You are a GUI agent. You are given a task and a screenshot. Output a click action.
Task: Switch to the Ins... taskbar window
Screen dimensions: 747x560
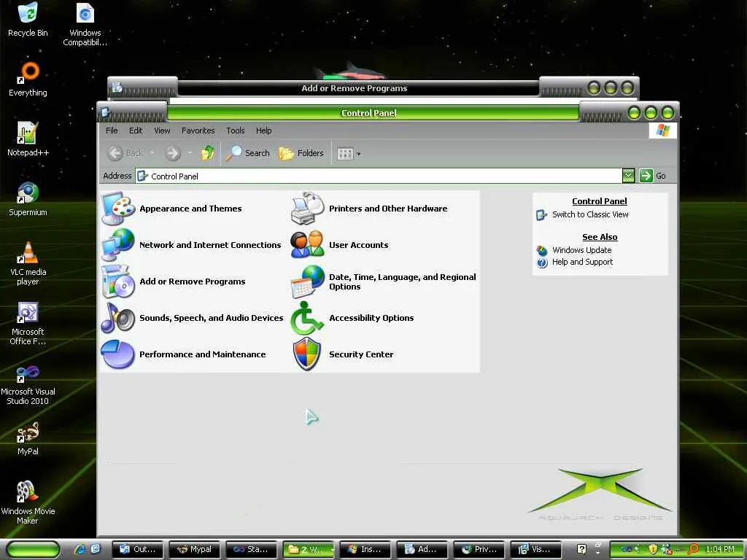[366, 550]
